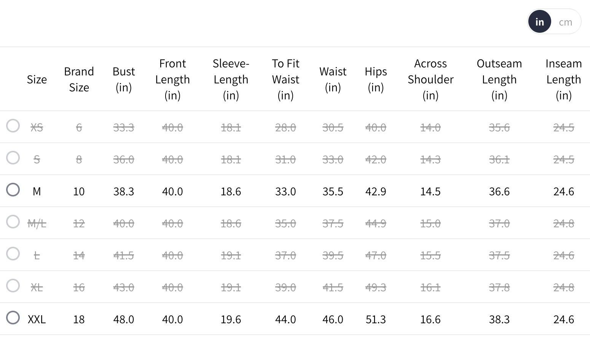Image resolution: width=590 pixels, height=364 pixels.
Task: Click the Front Length column header
Action: 172,79
